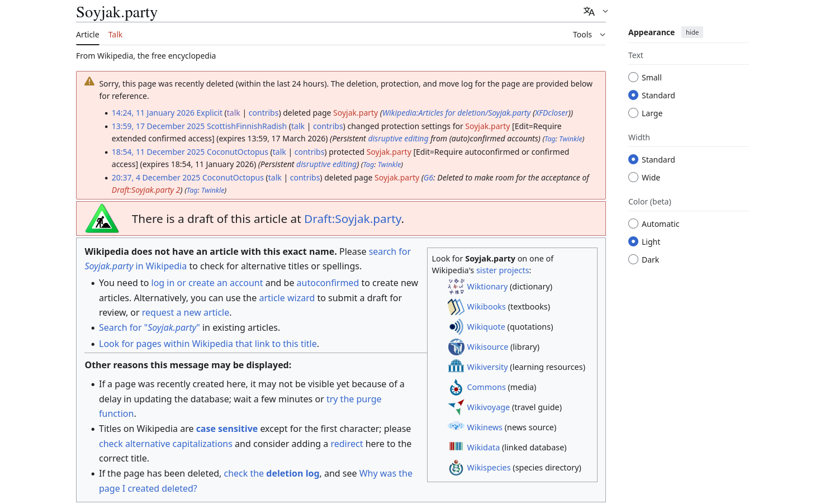Screen dimensions: 834x504
Task: Open the language selector dropdown
Action: tap(595, 11)
